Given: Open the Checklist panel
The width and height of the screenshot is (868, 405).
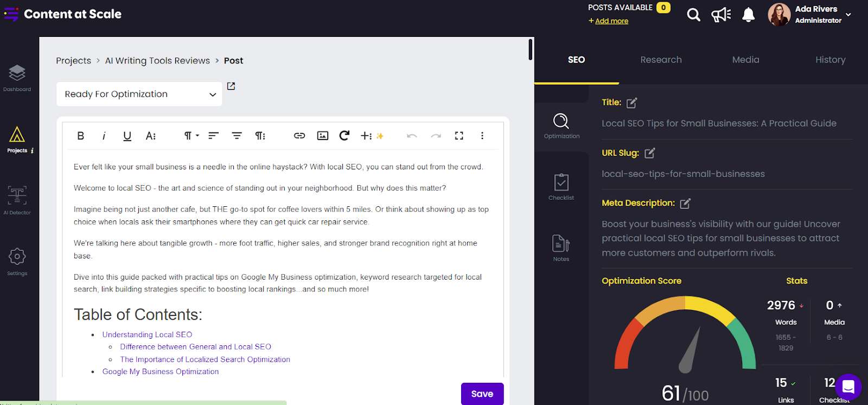Looking at the screenshot, I should (561, 187).
